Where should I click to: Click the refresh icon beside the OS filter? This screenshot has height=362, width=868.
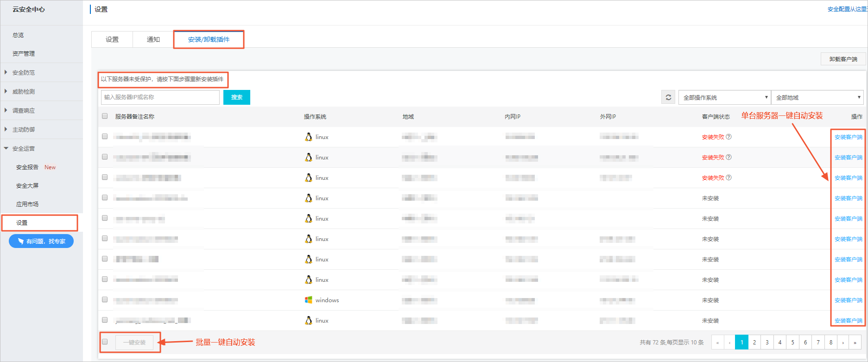tap(668, 97)
